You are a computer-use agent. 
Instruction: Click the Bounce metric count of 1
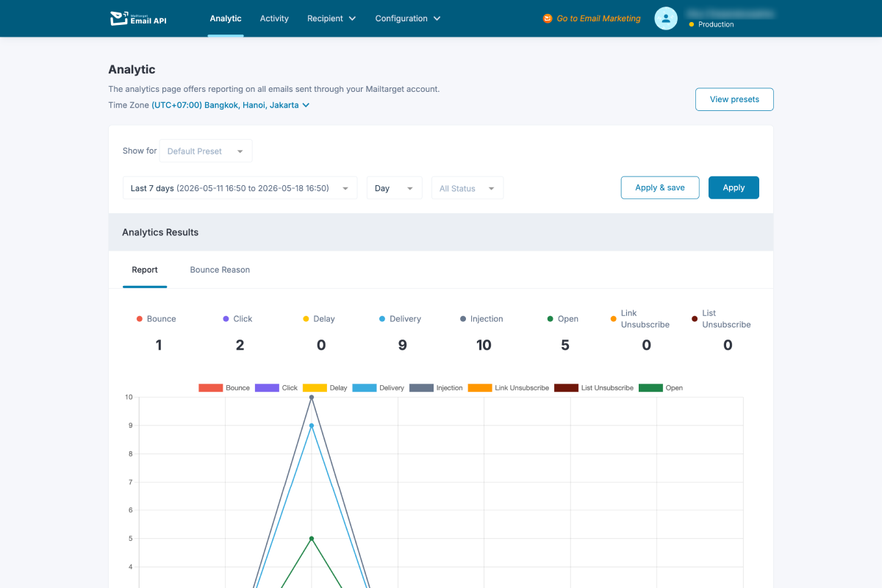point(159,345)
